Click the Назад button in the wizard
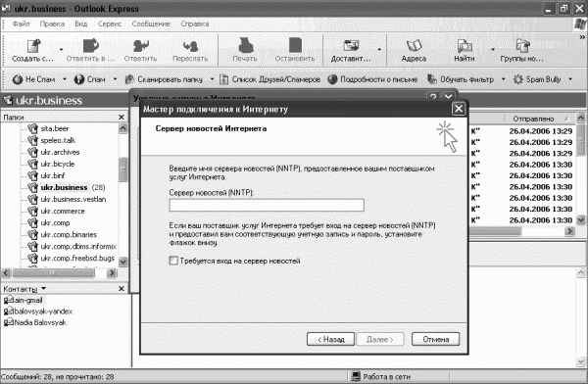The width and height of the screenshot is (588, 384). tap(330, 339)
